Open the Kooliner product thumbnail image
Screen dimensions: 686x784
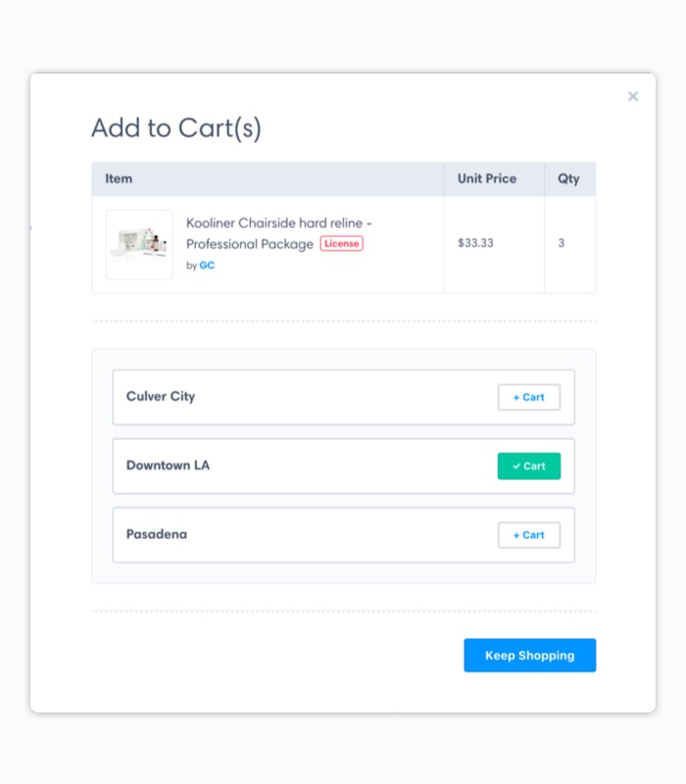point(139,244)
